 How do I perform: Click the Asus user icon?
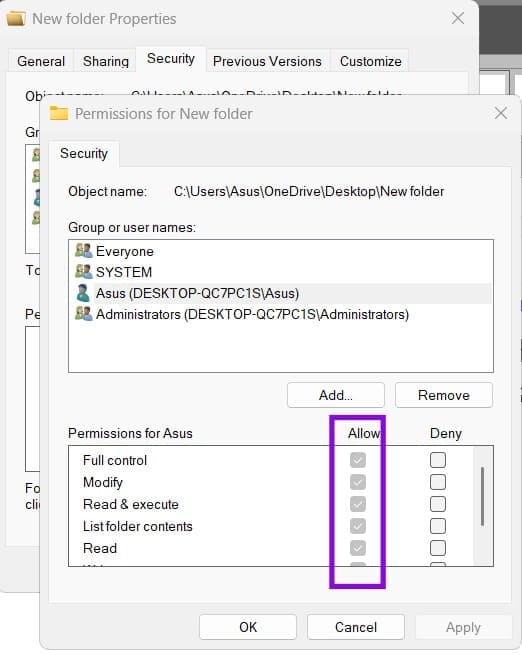point(83,293)
